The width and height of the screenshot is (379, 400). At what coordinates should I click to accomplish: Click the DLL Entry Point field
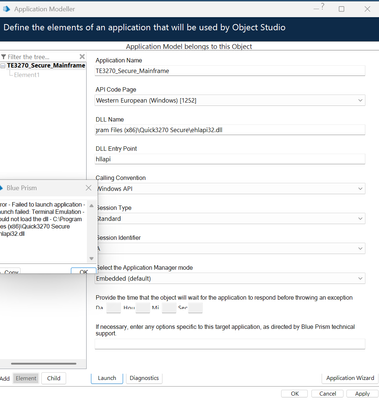pyautogui.click(x=230, y=159)
